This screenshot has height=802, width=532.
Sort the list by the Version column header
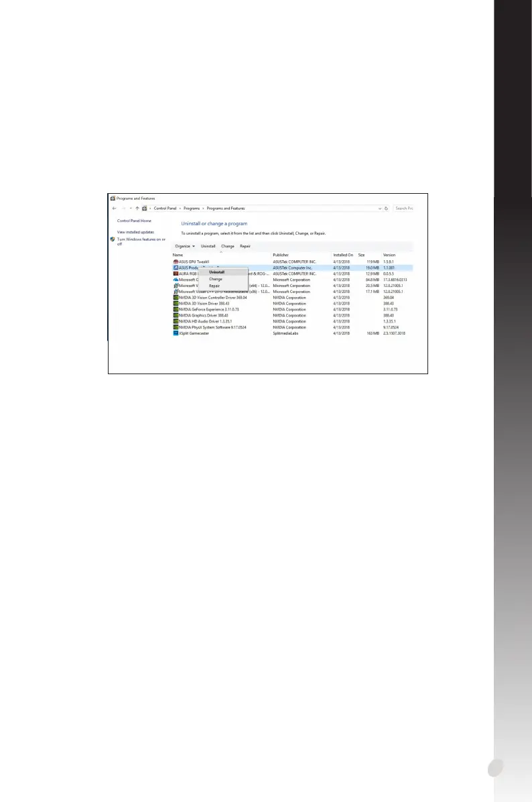pos(389,255)
